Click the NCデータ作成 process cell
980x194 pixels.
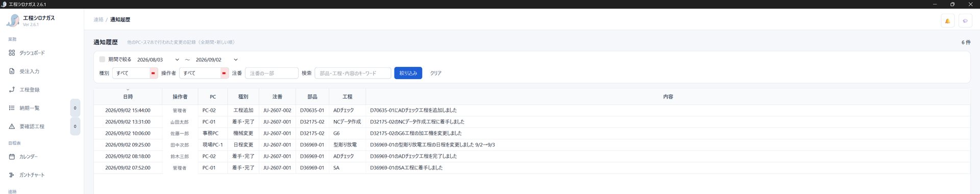(347, 122)
